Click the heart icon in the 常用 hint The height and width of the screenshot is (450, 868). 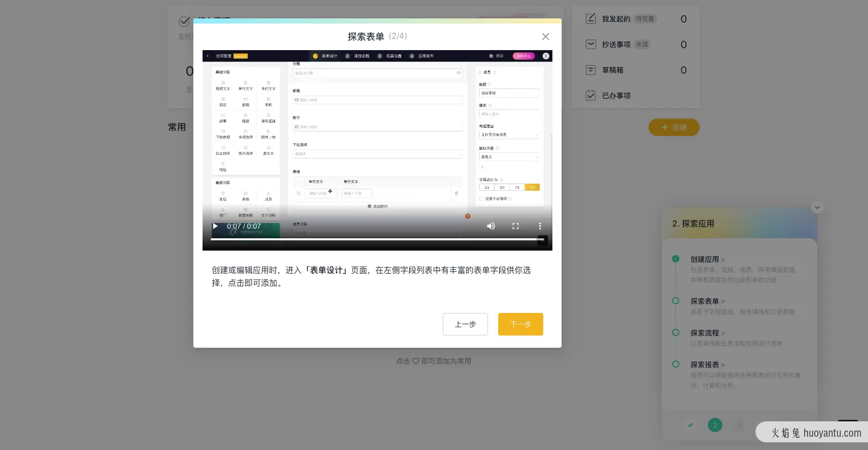pyautogui.click(x=416, y=361)
